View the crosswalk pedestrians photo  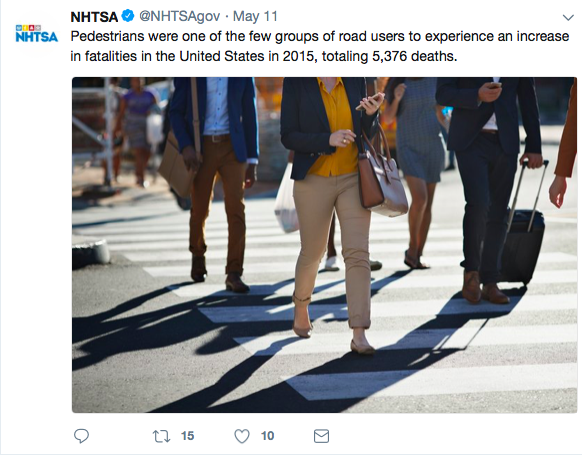click(x=324, y=245)
